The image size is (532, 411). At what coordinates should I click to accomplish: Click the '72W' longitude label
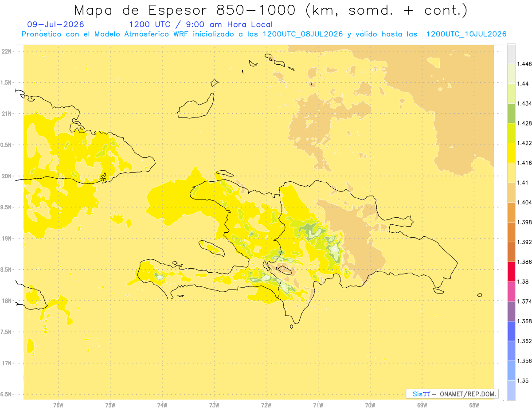pos(266,405)
